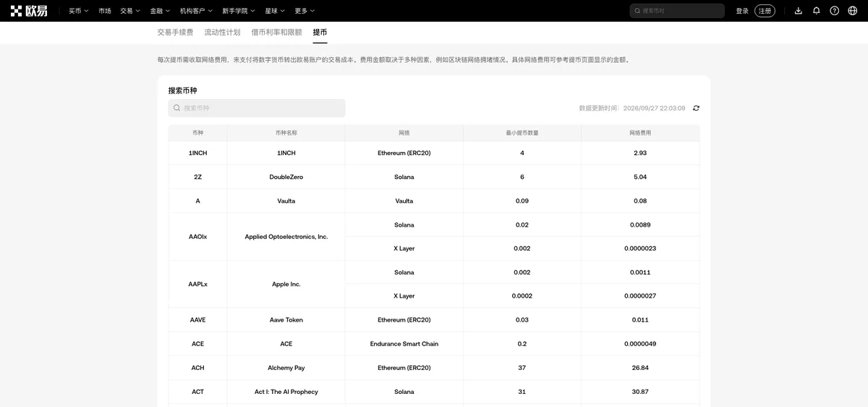Click minimum withdrawal 37 for ACH

522,368
